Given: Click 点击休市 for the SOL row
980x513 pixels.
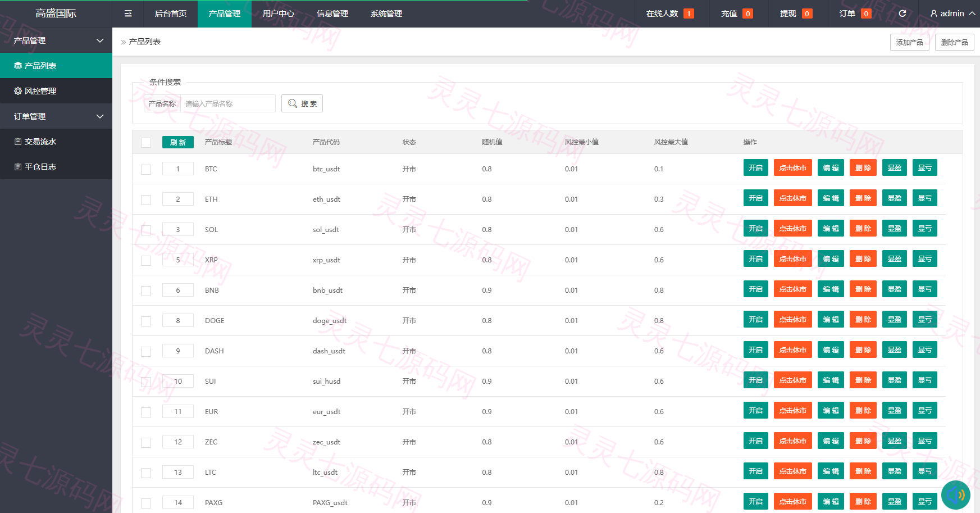Looking at the screenshot, I should 793,228.
